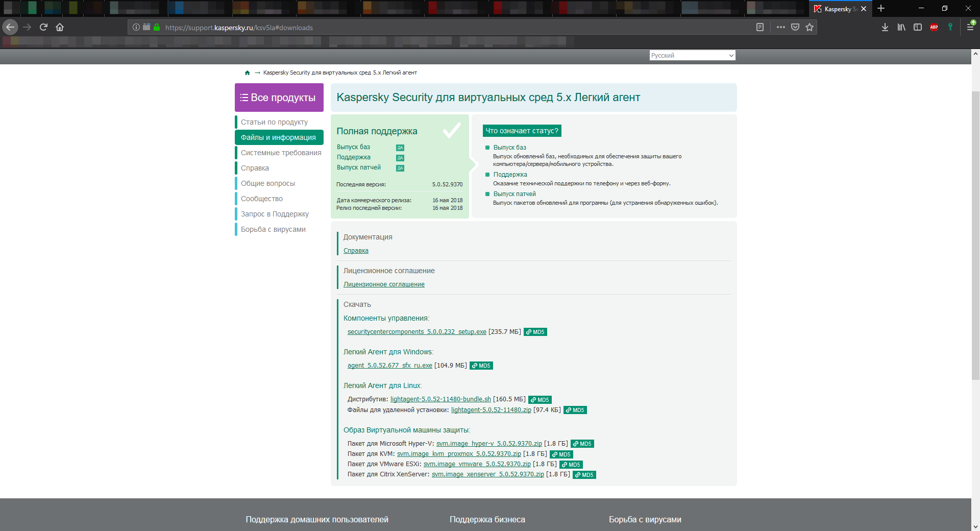
Task: Go back to the previous page
Action: click(10, 27)
